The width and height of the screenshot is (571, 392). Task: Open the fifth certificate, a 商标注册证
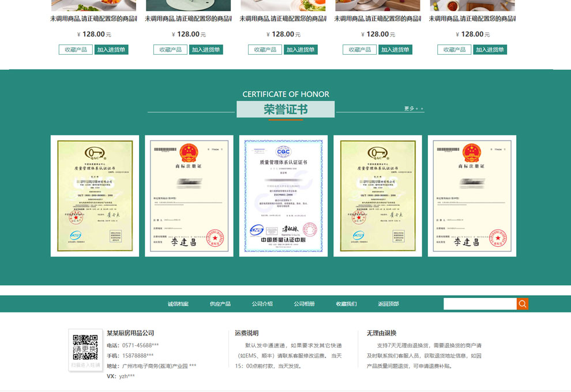(x=472, y=196)
